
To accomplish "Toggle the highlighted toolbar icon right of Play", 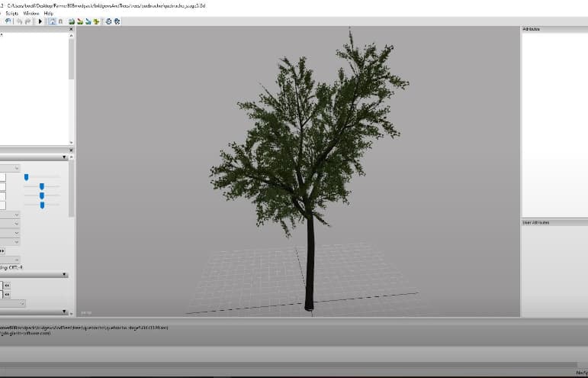I will click(x=52, y=21).
